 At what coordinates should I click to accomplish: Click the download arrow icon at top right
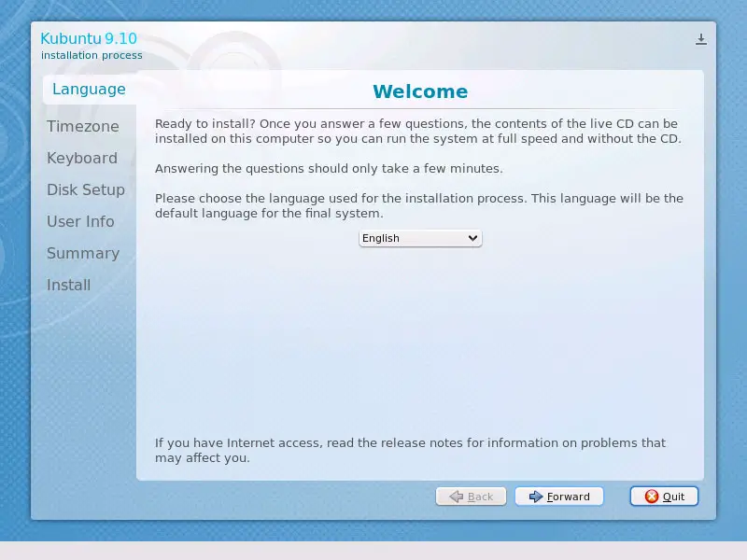pyautogui.click(x=701, y=39)
